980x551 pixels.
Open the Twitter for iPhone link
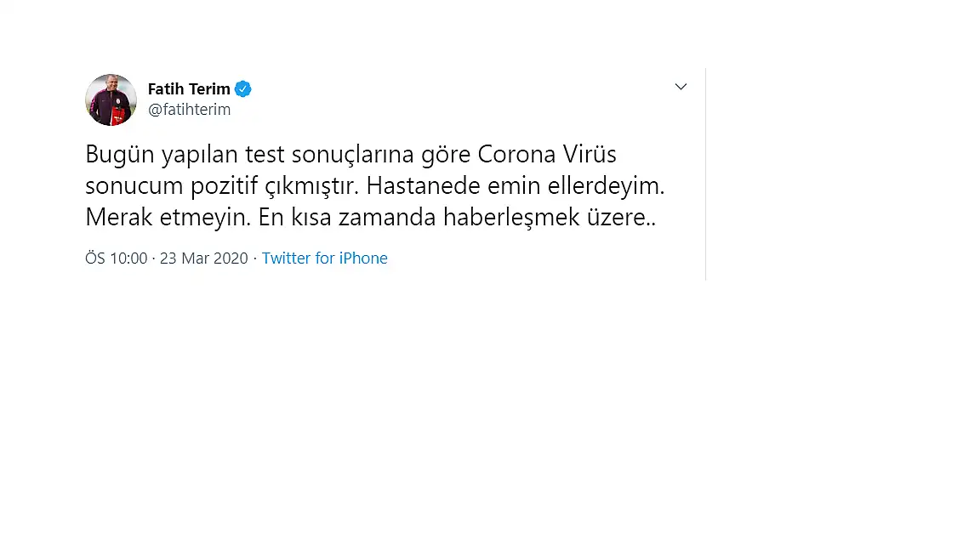click(324, 258)
